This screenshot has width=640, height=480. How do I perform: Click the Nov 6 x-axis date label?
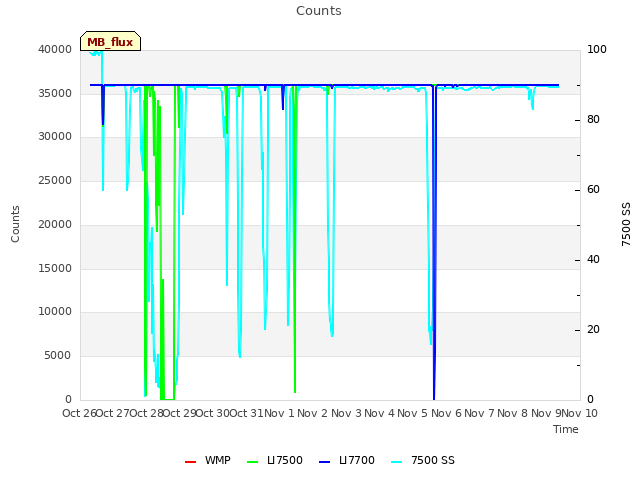click(446, 413)
